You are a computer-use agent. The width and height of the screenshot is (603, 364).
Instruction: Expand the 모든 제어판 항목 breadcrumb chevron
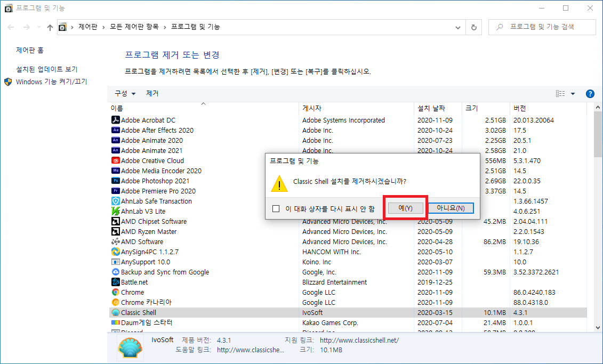point(165,27)
